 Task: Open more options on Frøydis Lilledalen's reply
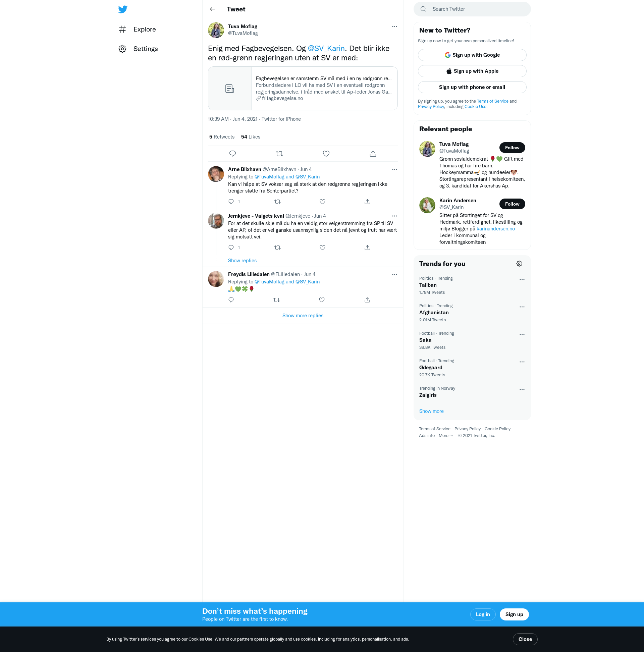[394, 274]
